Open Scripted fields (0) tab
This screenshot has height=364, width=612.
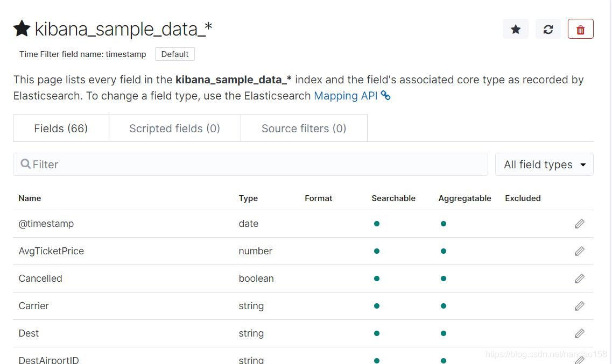pyautogui.click(x=174, y=128)
